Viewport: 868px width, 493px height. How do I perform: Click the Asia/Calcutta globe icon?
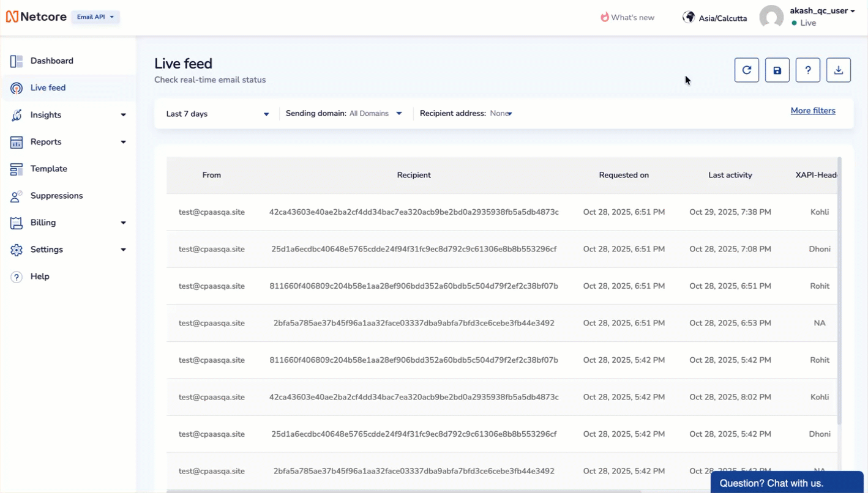689,17
